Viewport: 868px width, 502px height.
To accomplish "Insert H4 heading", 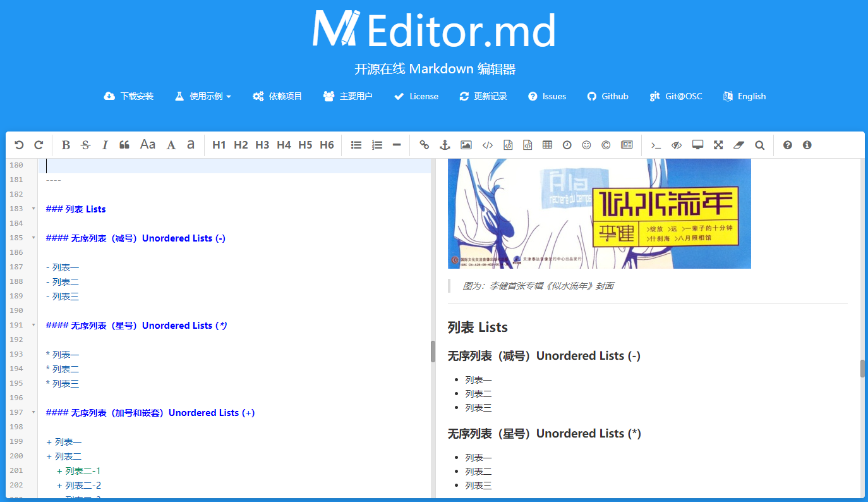I will pos(284,145).
